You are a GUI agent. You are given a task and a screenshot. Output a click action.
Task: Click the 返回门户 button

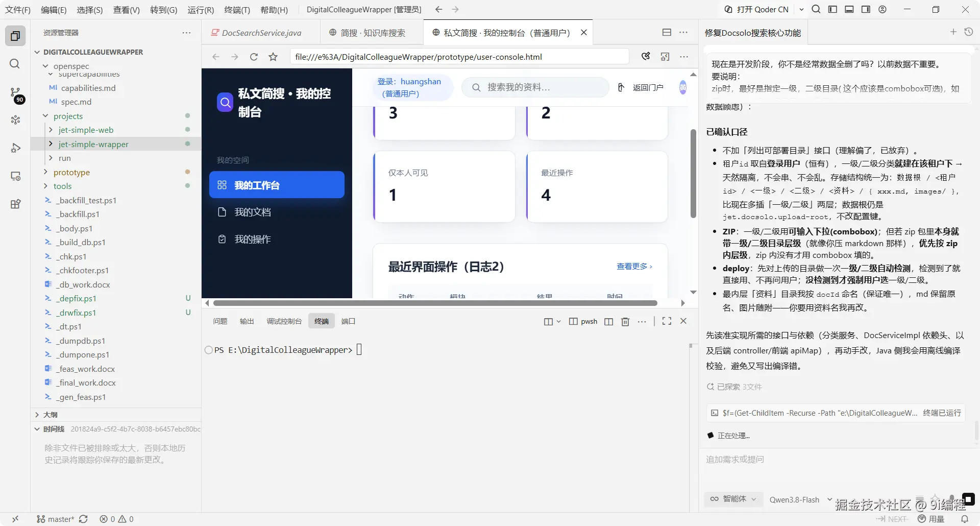point(641,87)
